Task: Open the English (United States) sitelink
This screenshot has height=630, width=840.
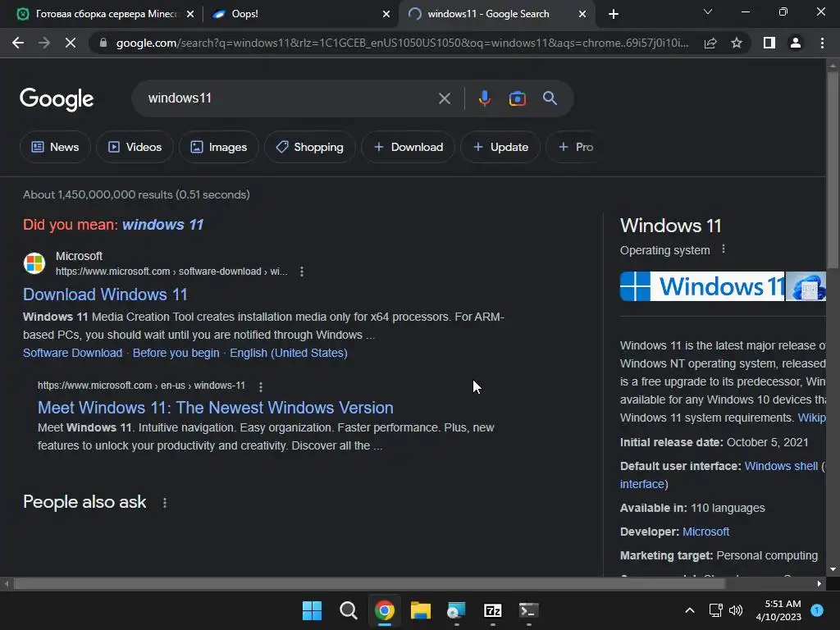Action: (x=288, y=353)
